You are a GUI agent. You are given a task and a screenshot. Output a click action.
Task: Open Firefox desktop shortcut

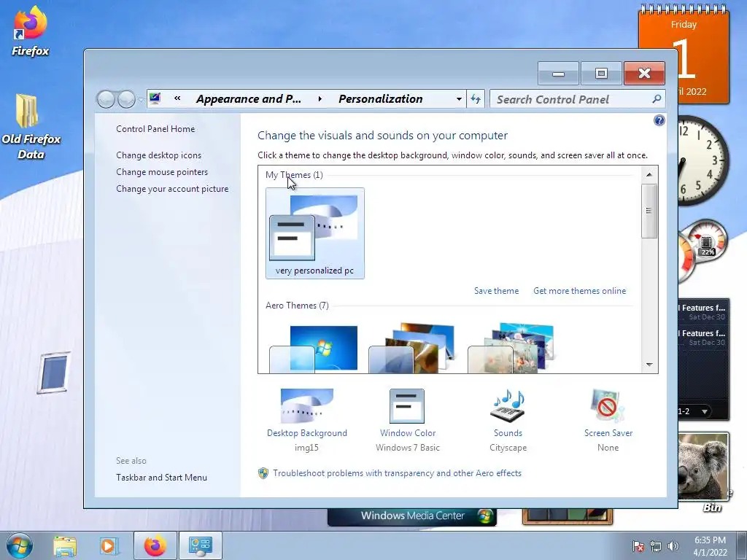[x=30, y=31]
